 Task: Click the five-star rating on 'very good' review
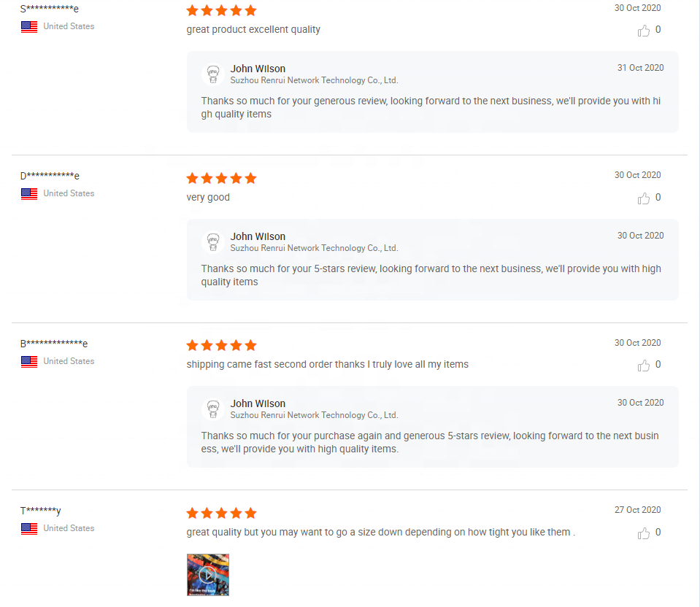pyautogui.click(x=222, y=178)
